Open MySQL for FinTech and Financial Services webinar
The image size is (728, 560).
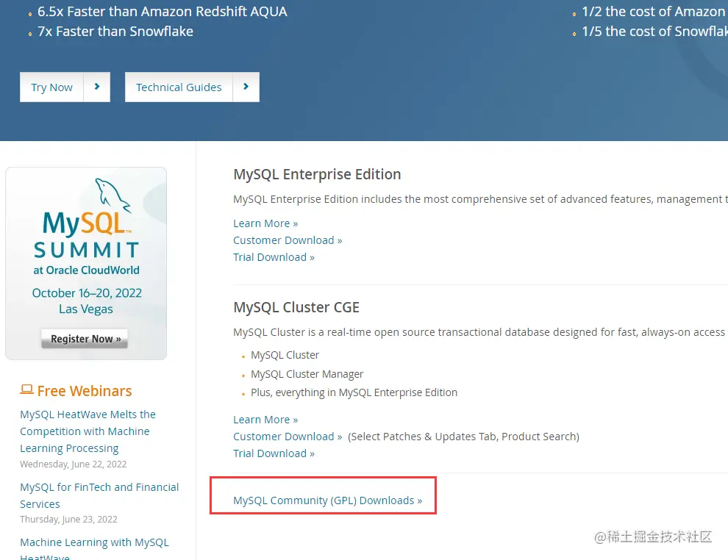99,495
